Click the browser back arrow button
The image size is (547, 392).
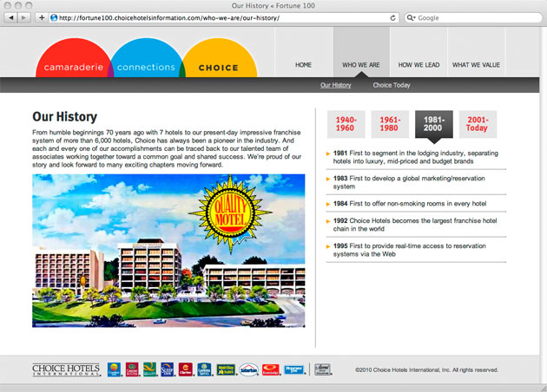tap(10, 17)
